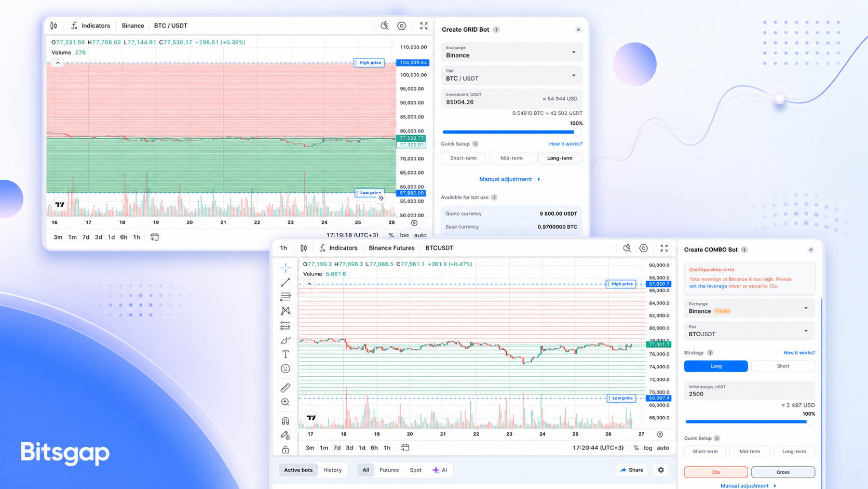Filter bots by Spot
This screenshot has width=868, height=489.
[x=415, y=470]
